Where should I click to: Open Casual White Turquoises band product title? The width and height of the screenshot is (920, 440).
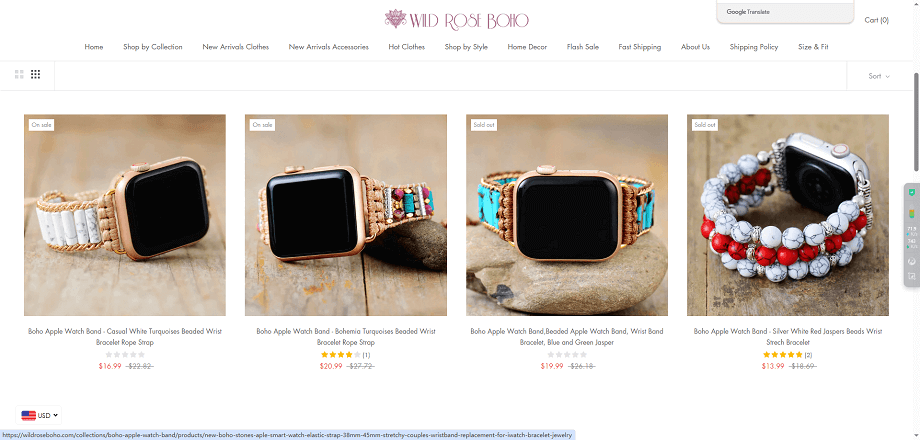click(125, 337)
